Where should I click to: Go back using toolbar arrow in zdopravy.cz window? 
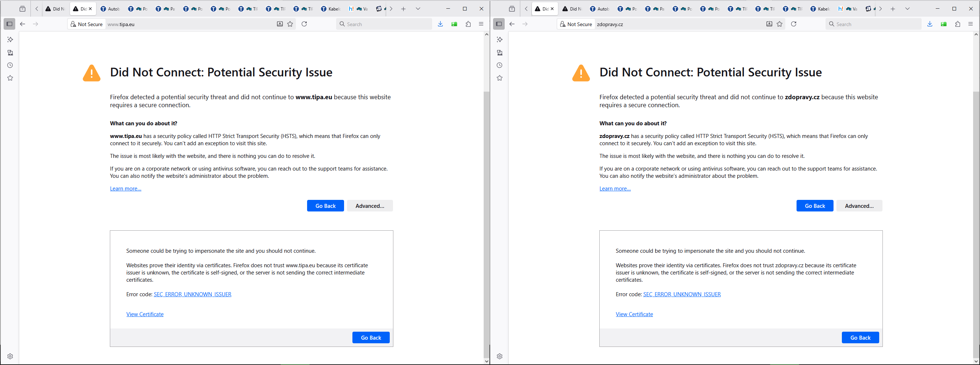point(512,24)
